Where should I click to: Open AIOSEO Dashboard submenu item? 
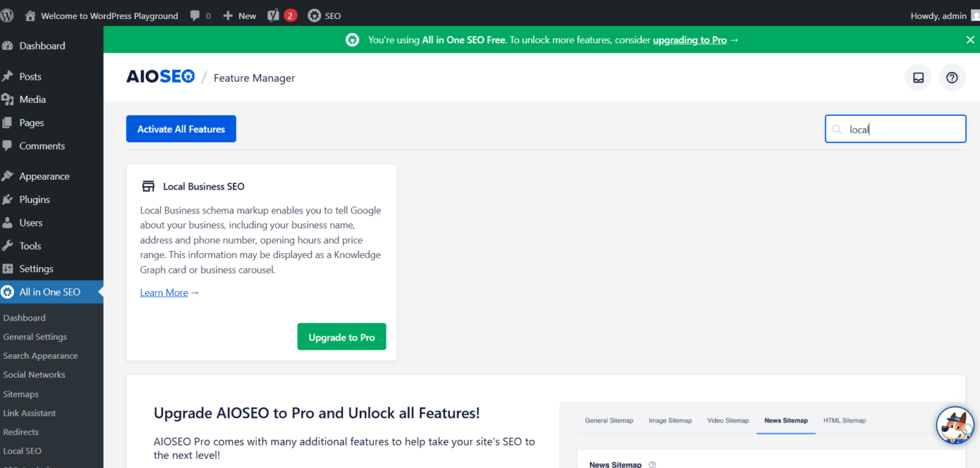[24, 318]
